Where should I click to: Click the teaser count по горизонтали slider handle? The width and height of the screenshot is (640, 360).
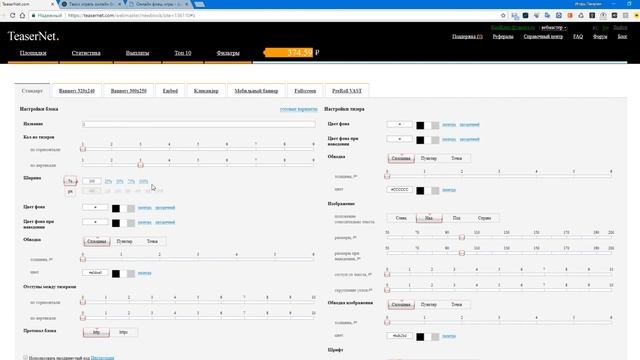[83, 149]
